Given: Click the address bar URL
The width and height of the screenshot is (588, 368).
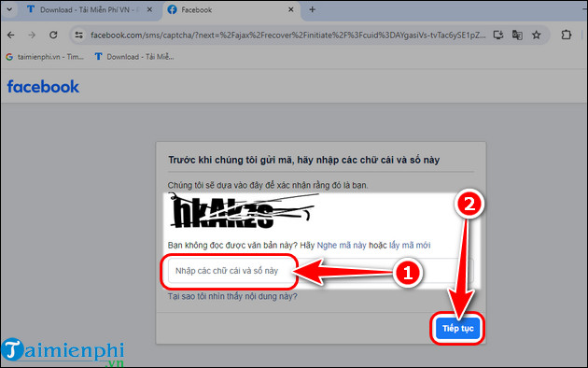Looking at the screenshot, I should (288, 35).
